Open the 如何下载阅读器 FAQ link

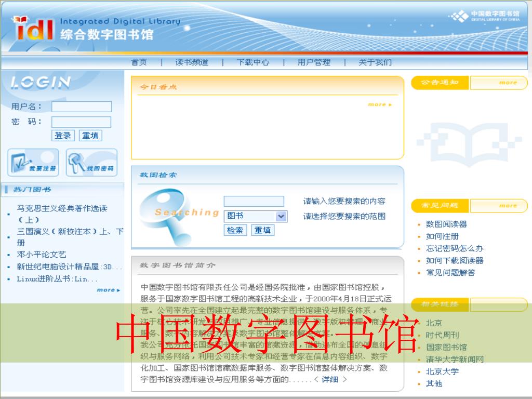coord(454,261)
